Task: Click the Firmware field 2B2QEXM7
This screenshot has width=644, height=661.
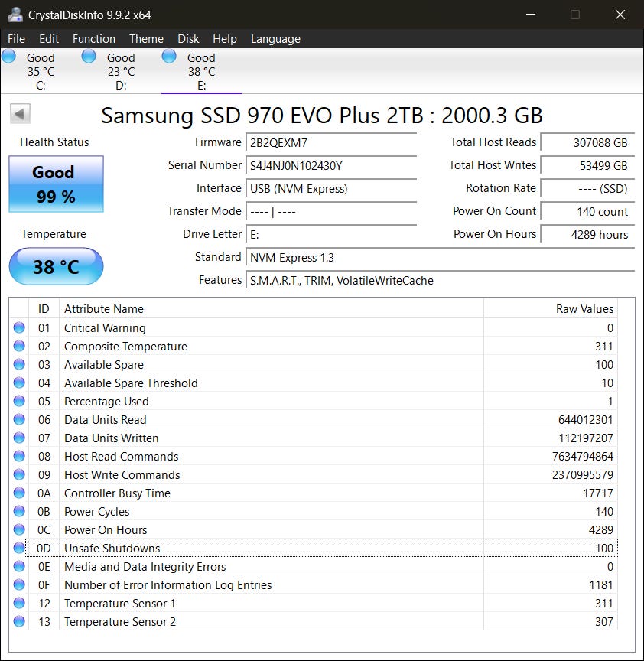Action: coord(331,142)
